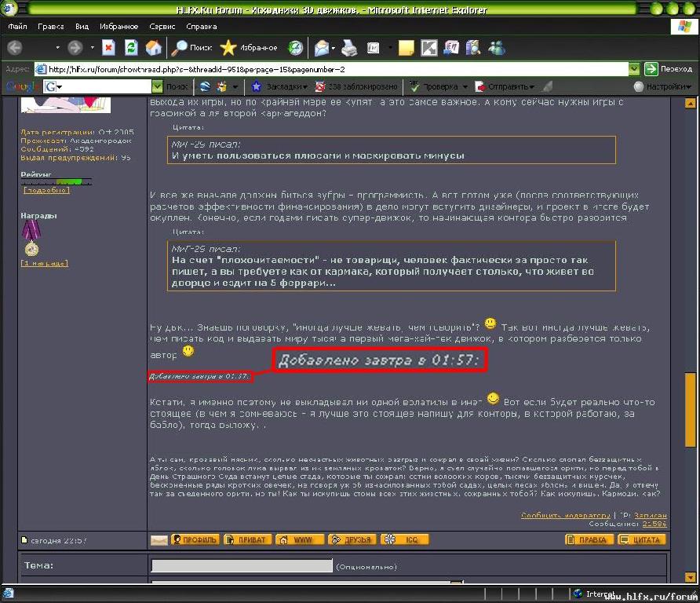Viewport: 700px width, 603px height.
Task: Refresh the page with the Refresh icon
Action: click(131, 48)
